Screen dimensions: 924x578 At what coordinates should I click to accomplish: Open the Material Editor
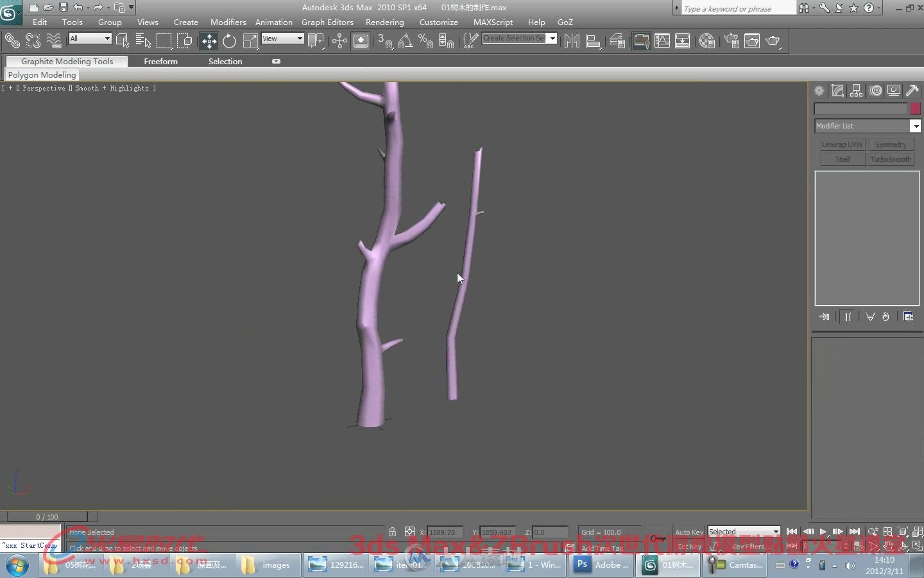pos(707,41)
